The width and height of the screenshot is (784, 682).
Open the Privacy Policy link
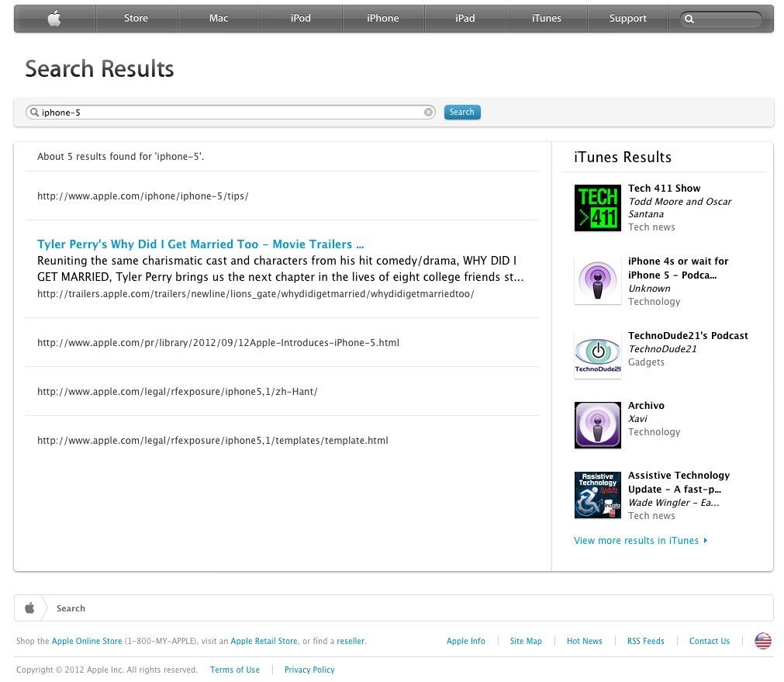[x=309, y=670]
